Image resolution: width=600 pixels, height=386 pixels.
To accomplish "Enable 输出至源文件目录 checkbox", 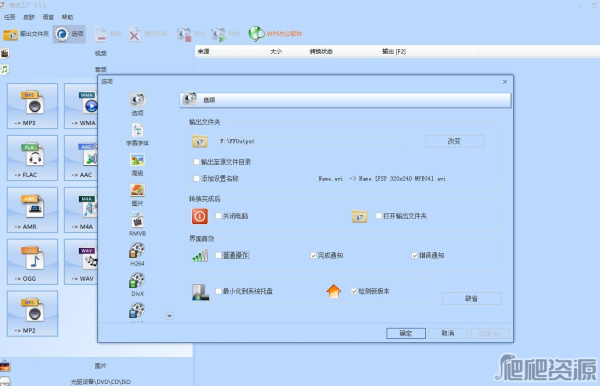I will (x=197, y=162).
